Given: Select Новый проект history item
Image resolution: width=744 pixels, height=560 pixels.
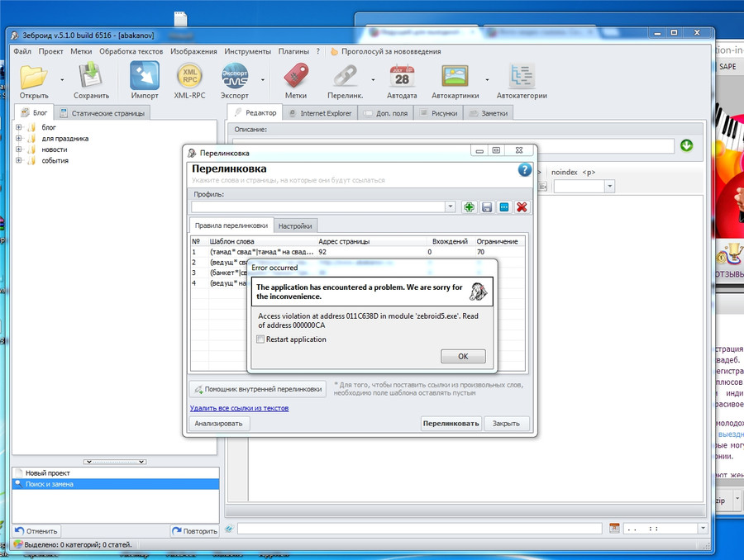Looking at the screenshot, I should [115, 472].
